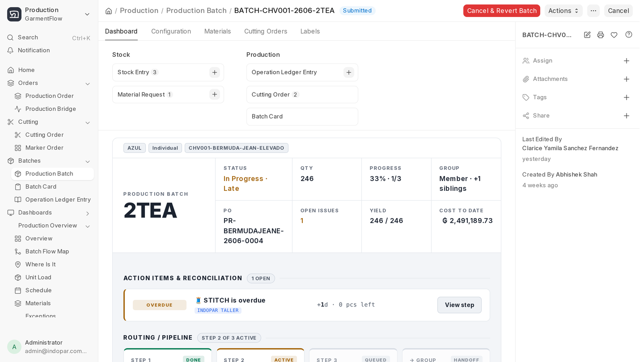Click the home icon in breadcrumb
This screenshot has width=644, height=362.
click(109, 11)
